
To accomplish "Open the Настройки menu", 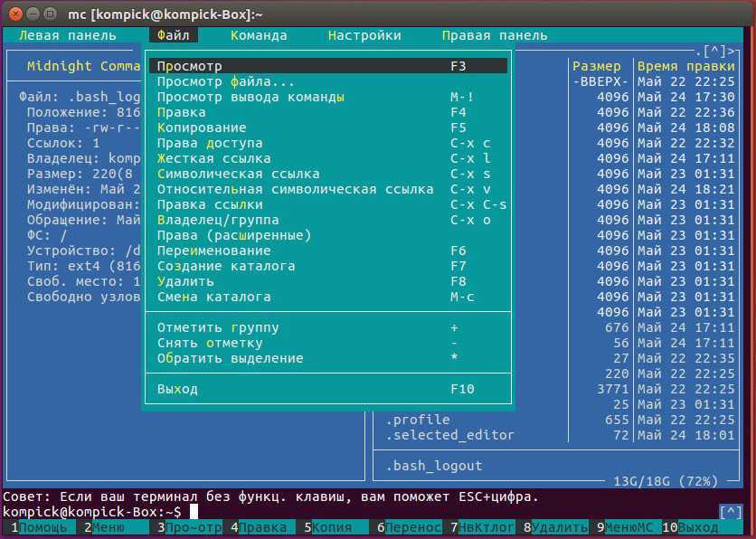I will click(x=364, y=35).
